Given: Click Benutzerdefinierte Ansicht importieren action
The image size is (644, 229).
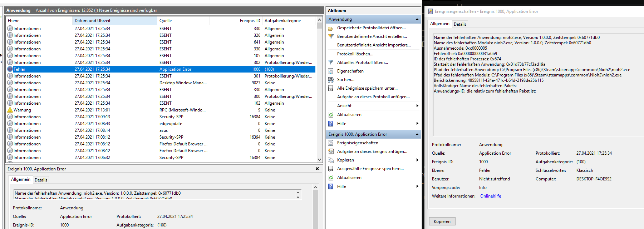Looking at the screenshot, I should tap(374, 45).
